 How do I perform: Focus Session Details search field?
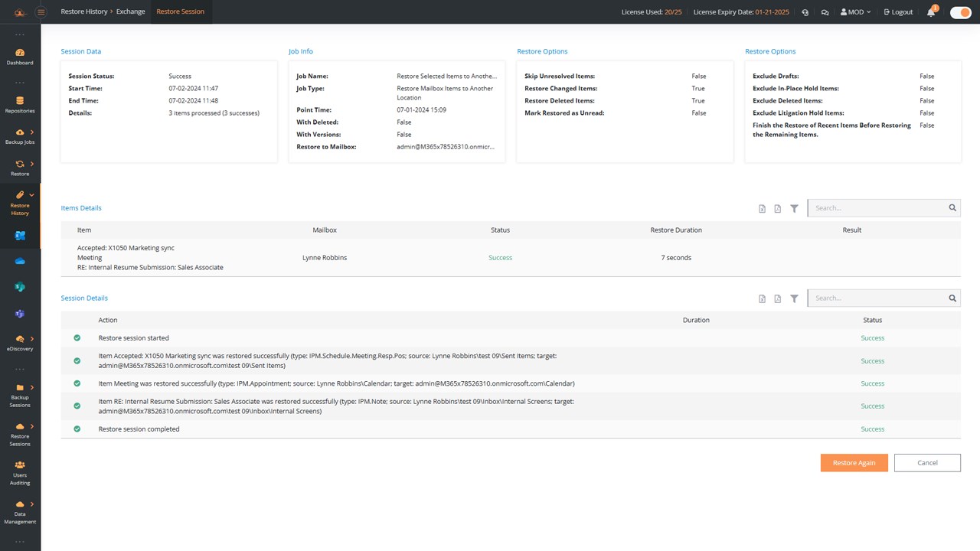(876, 298)
